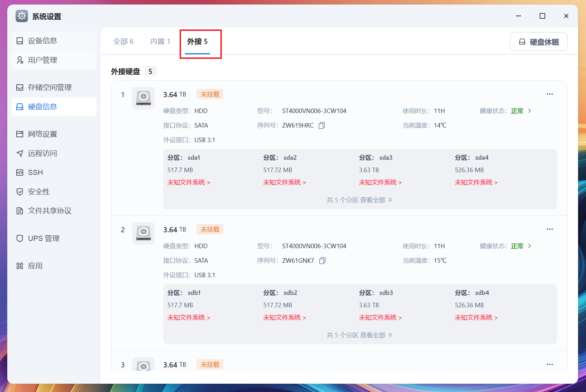Maximize the 系统设置 window
Image resolution: width=586 pixels, height=392 pixels.
[542, 16]
